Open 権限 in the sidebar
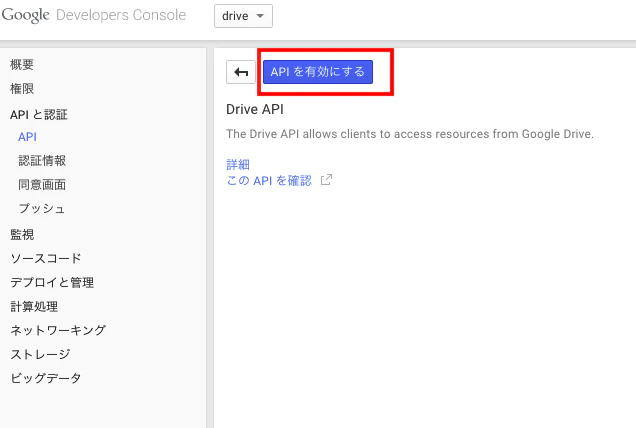The height and width of the screenshot is (428, 636). 22,88
